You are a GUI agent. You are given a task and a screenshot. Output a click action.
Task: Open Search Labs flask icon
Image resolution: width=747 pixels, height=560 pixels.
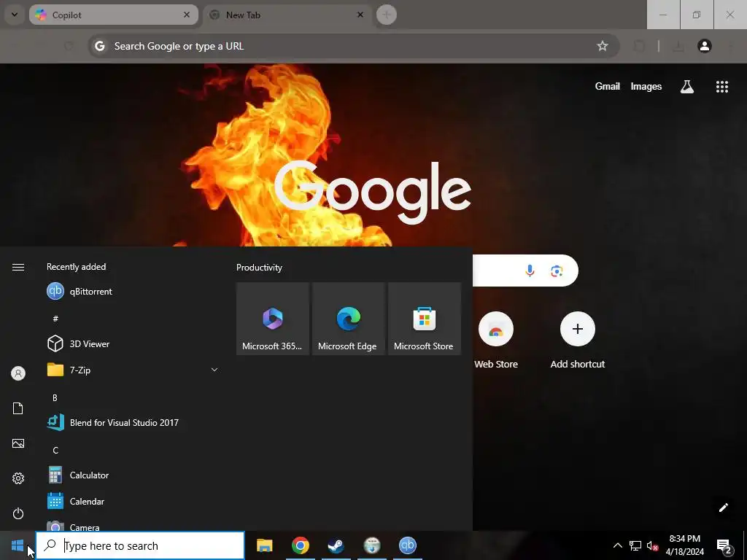click(687, 87)
